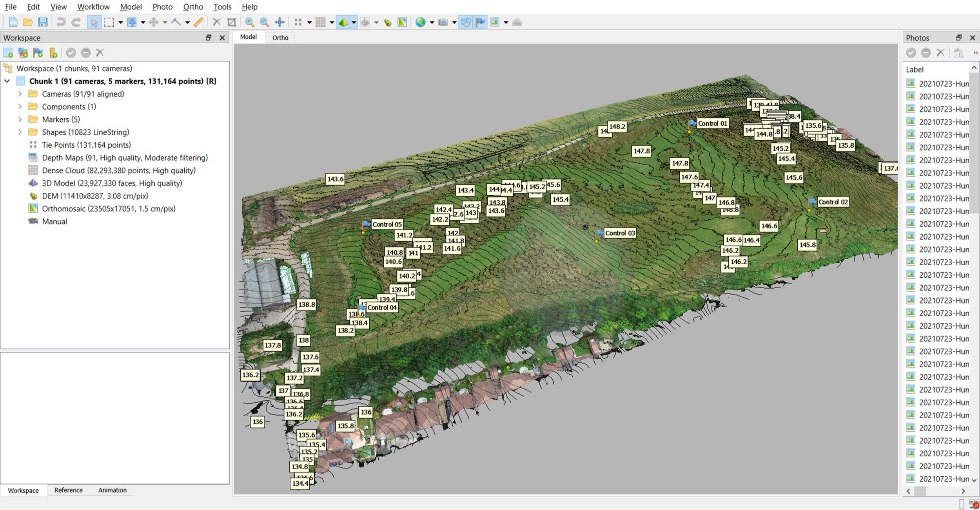Open the tie points view dropdown
This screenshot has width=980, height=510.
coord(309,22)
